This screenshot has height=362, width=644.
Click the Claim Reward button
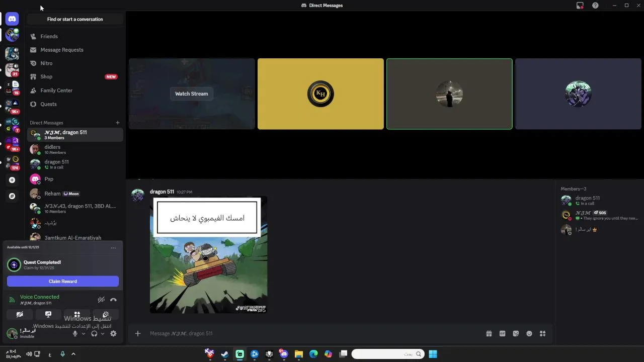pos(63,282)
